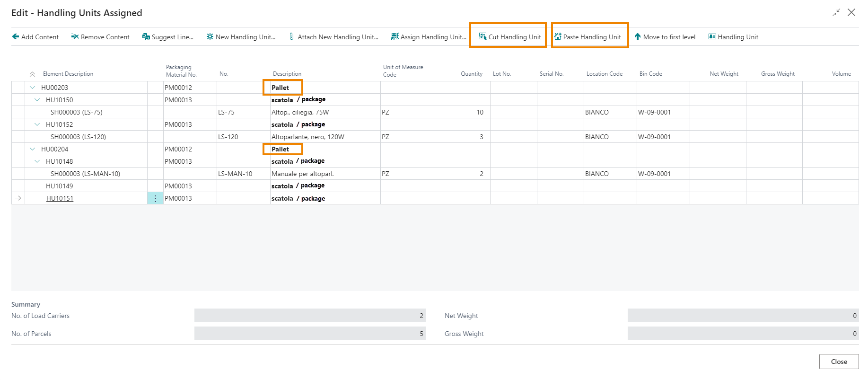The width and height of the screenshot is (868, 380).
Task: Select the HU10149 row
Action: tap(435, 186)
